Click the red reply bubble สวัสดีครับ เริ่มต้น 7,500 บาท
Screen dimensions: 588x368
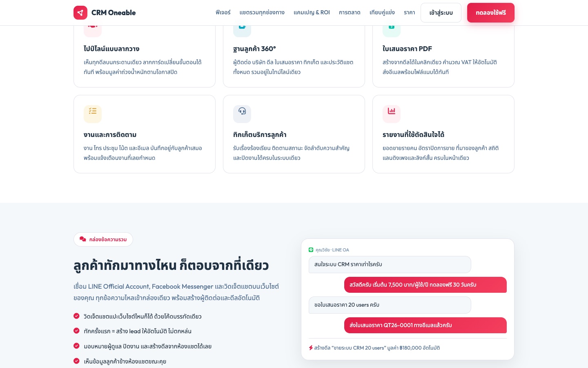point(425,285)
